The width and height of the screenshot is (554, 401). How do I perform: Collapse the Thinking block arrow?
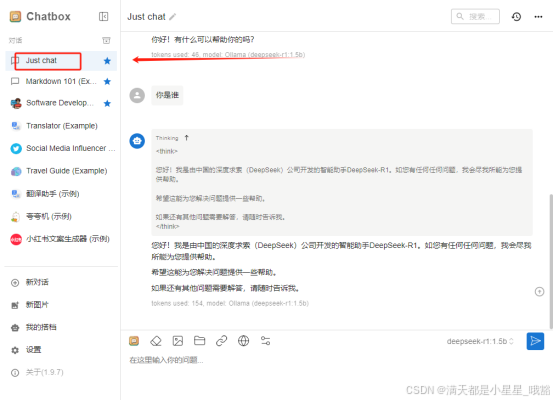click(187, 138)
